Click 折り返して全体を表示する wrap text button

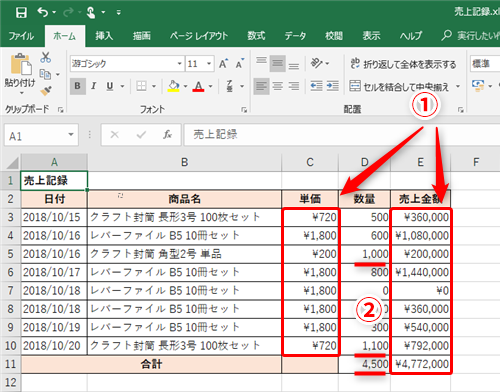coord(403,64)
